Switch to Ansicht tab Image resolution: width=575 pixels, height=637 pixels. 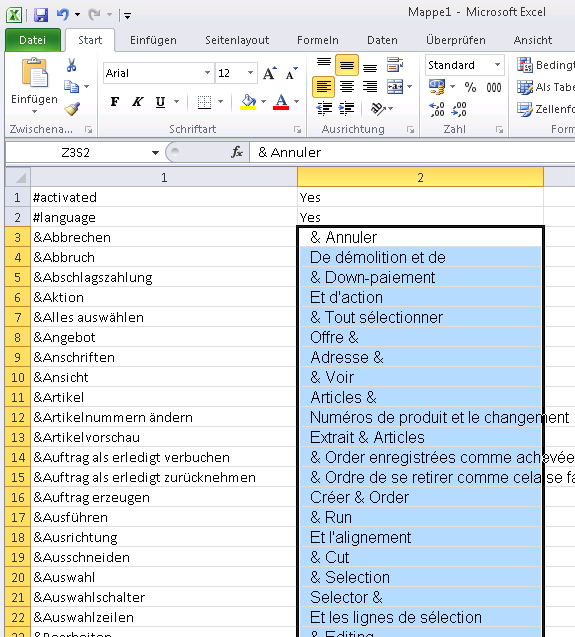coord(533,40)
